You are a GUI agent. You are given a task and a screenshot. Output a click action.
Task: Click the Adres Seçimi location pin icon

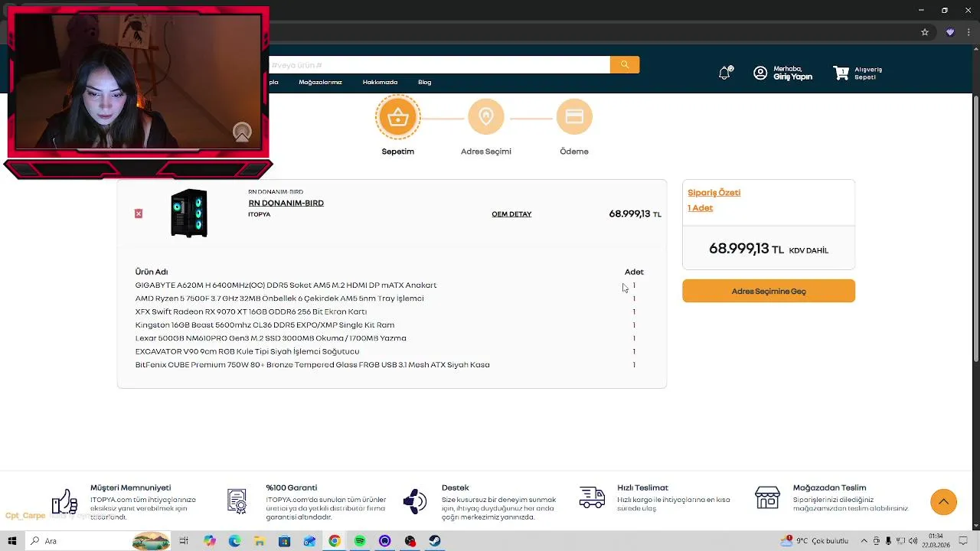coord(486,117)
